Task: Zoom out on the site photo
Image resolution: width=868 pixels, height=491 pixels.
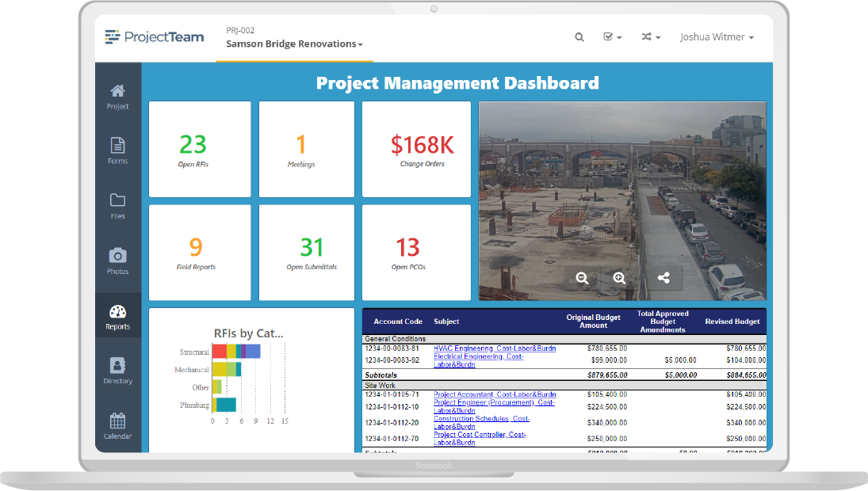Action: click(582, 277)
